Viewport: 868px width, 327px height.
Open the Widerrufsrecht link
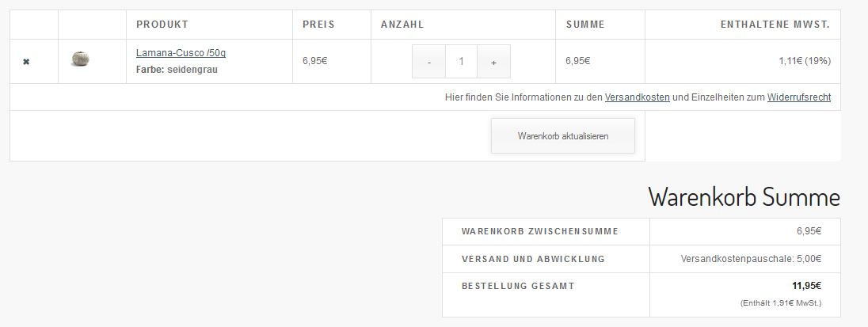click(x=798, y=97)
